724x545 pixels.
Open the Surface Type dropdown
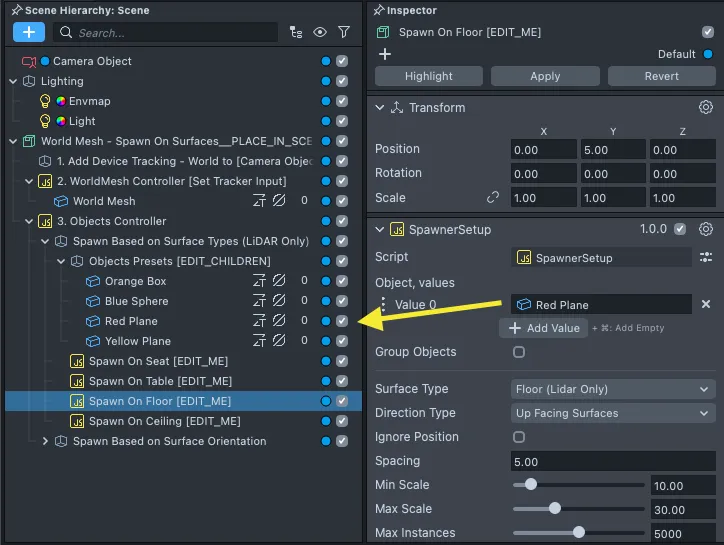click(612, 389)
